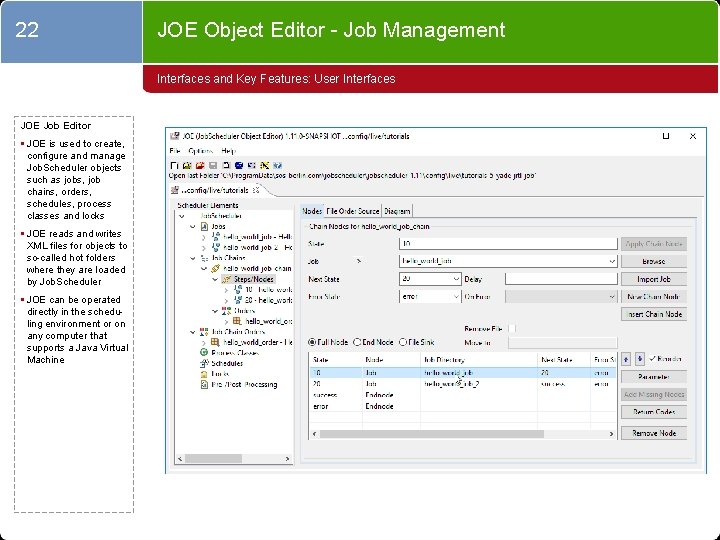
Task: Expand hello_world_job tree item
Action: coord(204,237)
